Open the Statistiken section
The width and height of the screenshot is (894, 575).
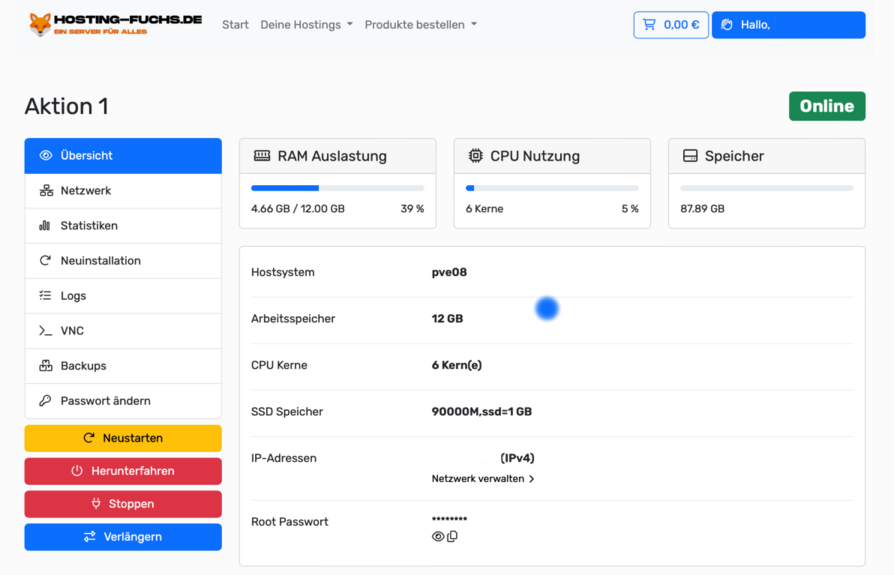[123, 226]
